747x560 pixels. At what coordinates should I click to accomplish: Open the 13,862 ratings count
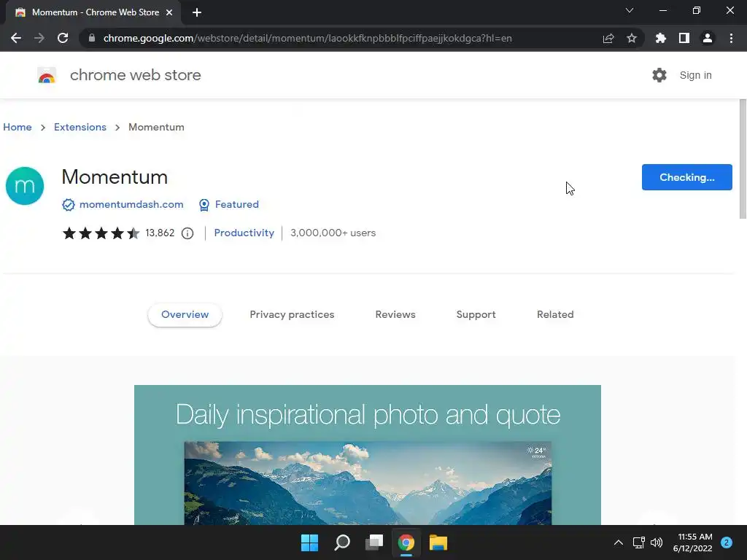click(x=160, y=233)
